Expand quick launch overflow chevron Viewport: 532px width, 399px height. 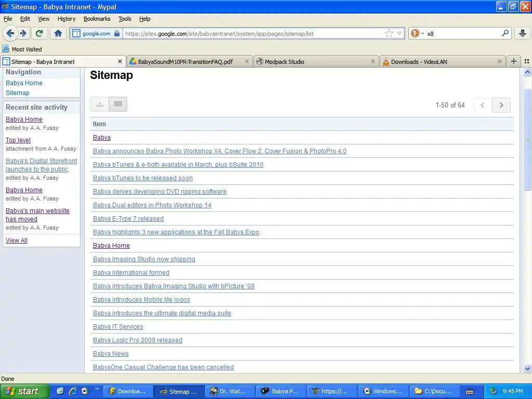tap(97, 389)
